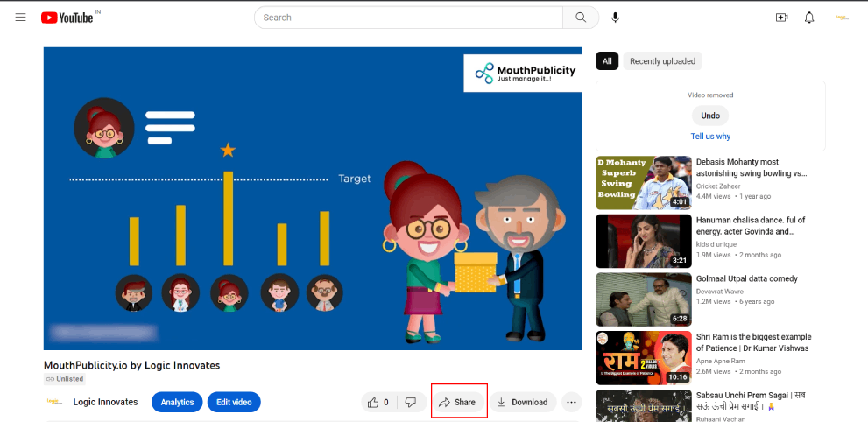Select the Recently uploaded chip
This screenshot has height=422, width=868.
(663, 61)
